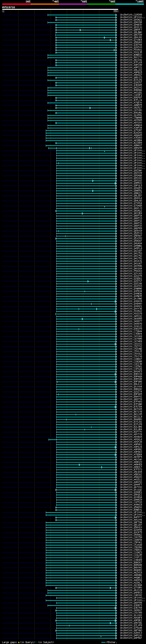146x644 pixels.
Task: Select hit label UniRef100_Q42202
Action: (131, 87)
